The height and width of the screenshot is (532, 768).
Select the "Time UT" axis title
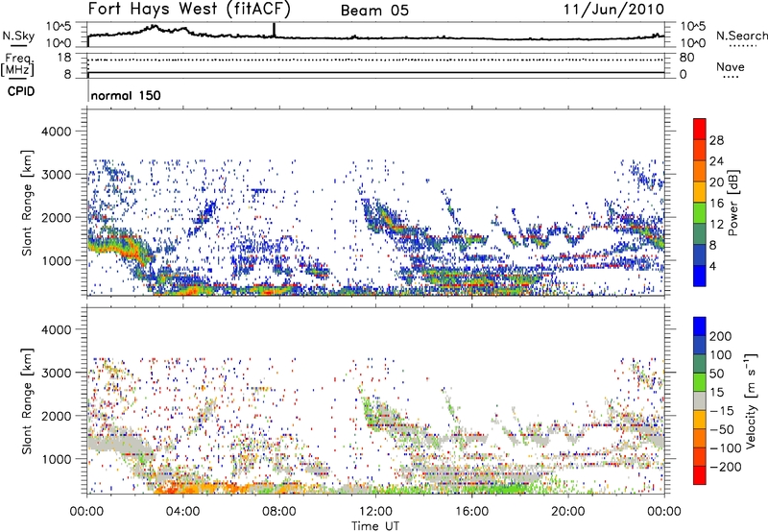(x=375, y=525)
